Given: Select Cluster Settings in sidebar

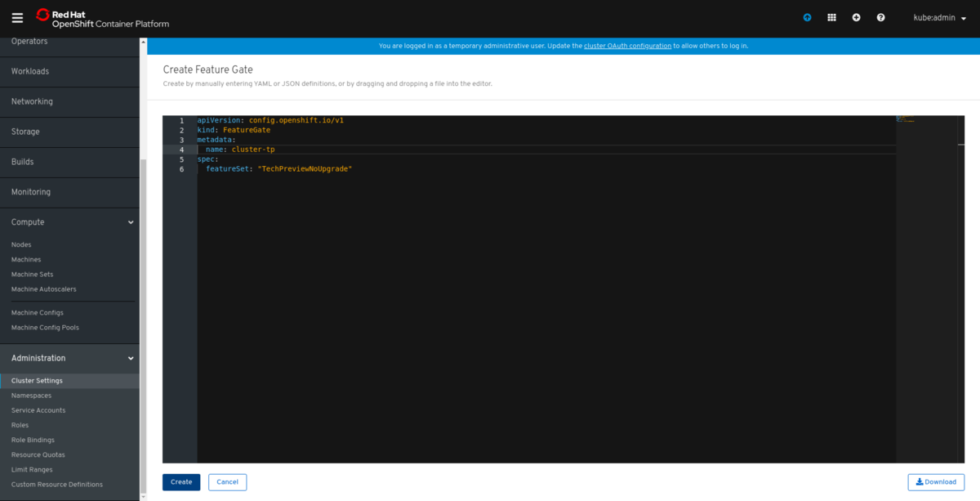Looking at the screenshot, I should pos(69,381).
